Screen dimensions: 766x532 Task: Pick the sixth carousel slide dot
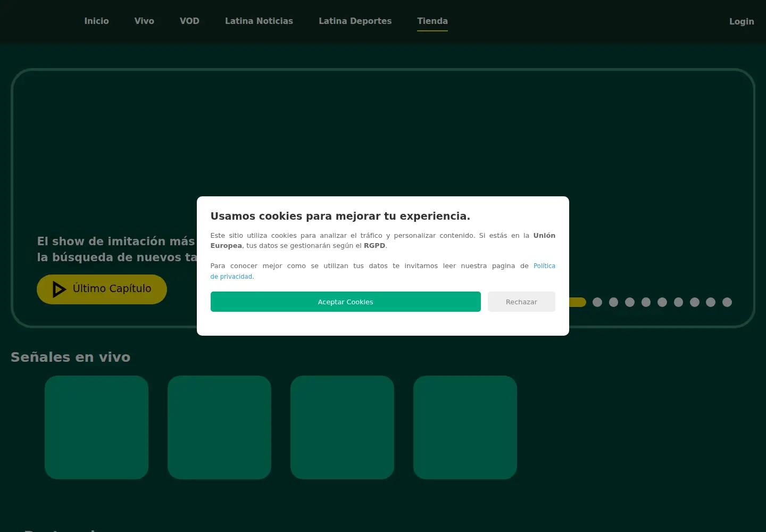coord(662,302)
